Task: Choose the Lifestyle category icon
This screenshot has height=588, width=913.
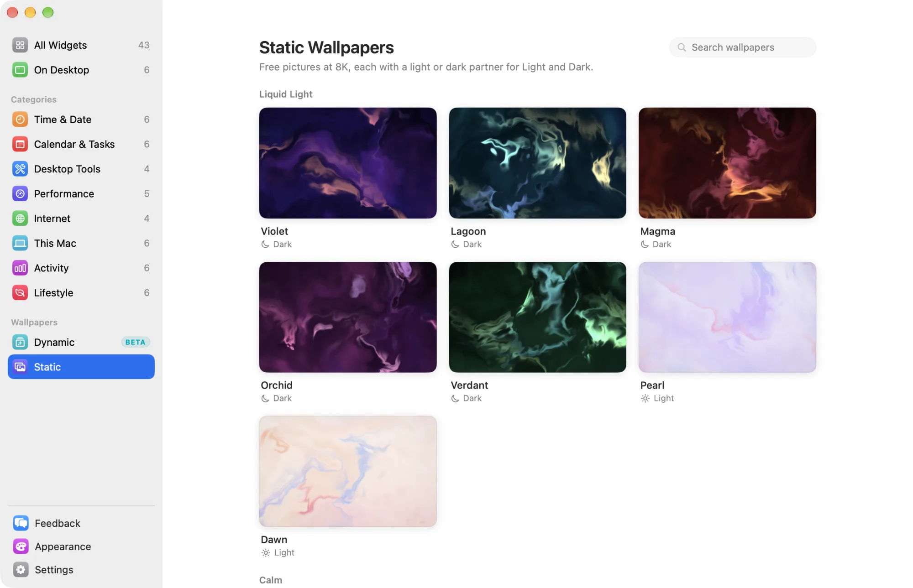Action: pyautogui.click(x=20, y=293)
